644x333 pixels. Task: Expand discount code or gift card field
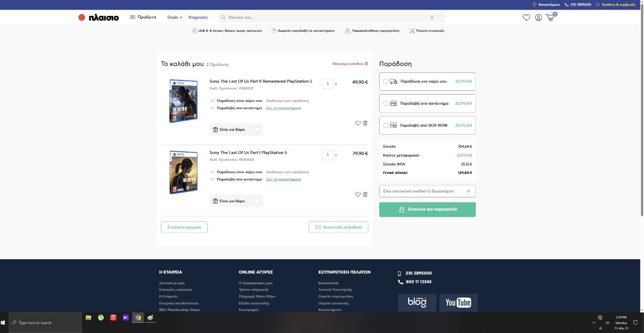click(x=427, y=191)
